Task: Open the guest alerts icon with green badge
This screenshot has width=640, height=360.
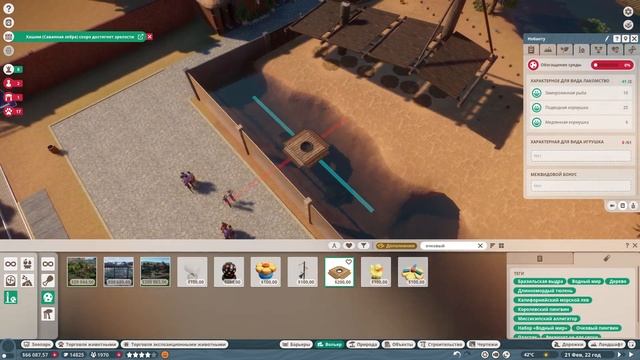Action: point(9,69)
